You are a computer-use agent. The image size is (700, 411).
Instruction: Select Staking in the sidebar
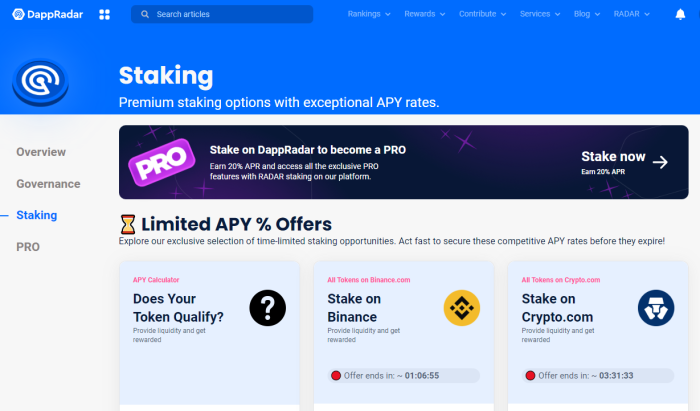tap(37, 215)
